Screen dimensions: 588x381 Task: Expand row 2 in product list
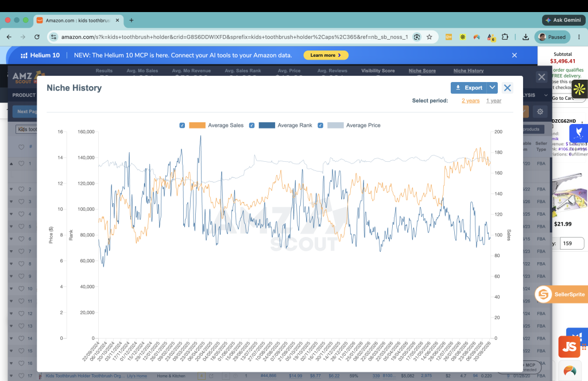point(11,189)
